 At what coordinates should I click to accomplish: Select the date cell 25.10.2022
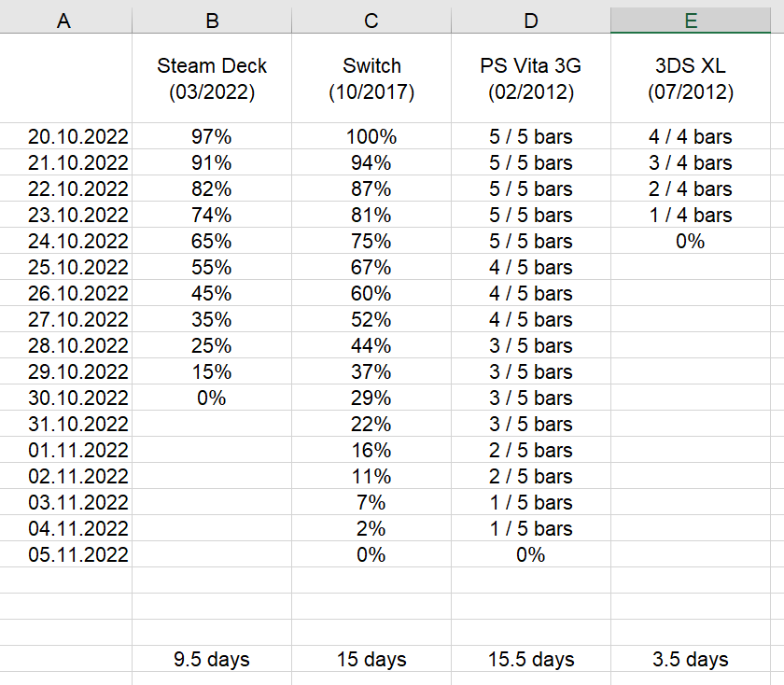[x=65, y=267]
